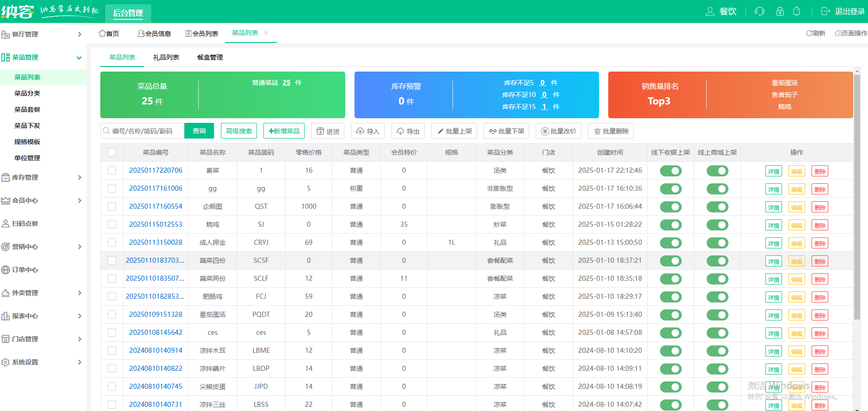
Task: Click 退出登录 logout icon
Action: click(825, 12)
